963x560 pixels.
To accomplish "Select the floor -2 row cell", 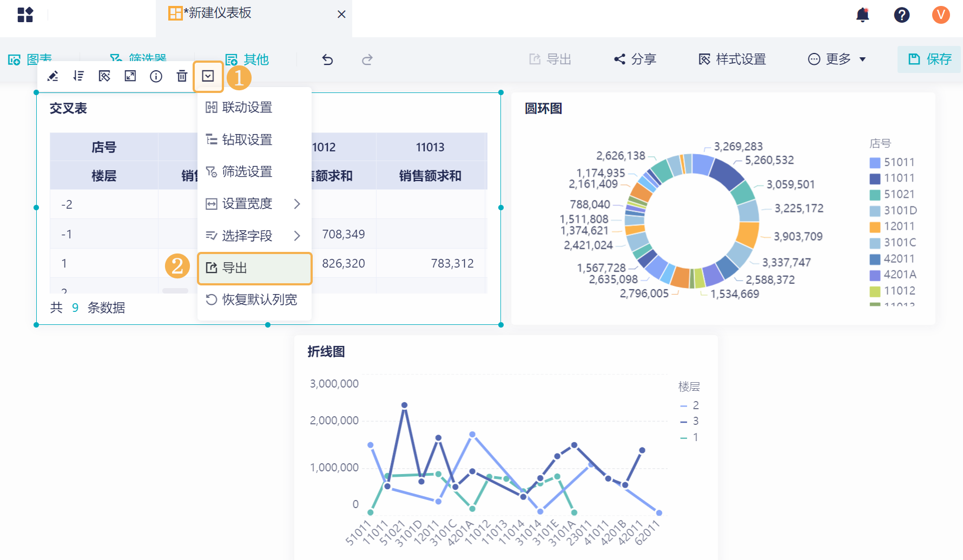I will pyautogui.click(x=104, y=205).
